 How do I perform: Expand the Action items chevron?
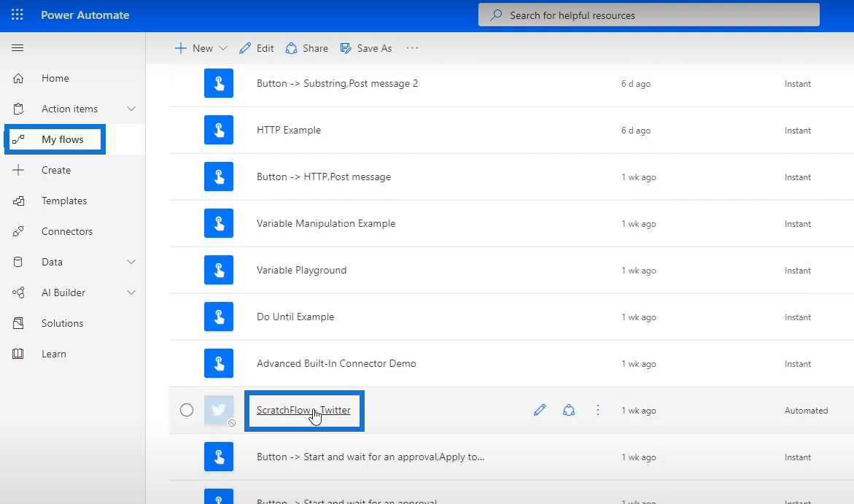[x=131, y=109]
